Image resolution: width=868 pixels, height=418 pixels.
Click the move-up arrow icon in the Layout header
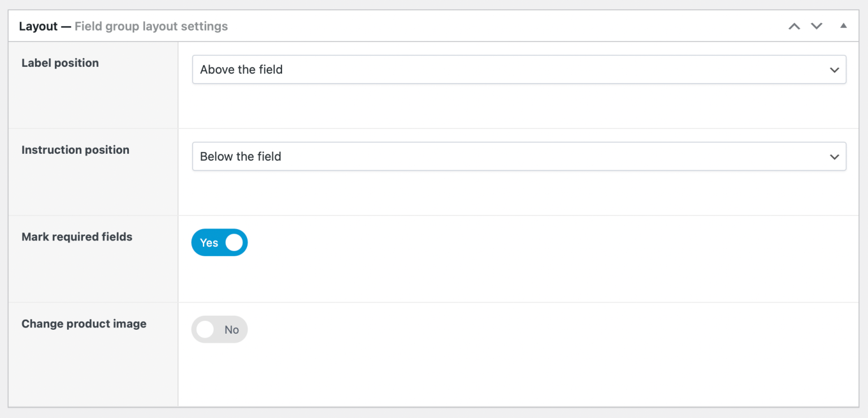point(794,26)
